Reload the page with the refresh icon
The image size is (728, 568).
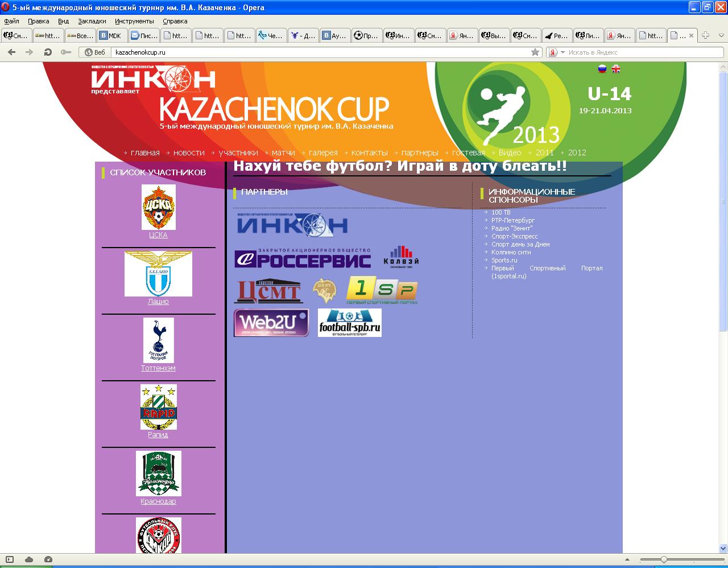[x=48, y=52]
